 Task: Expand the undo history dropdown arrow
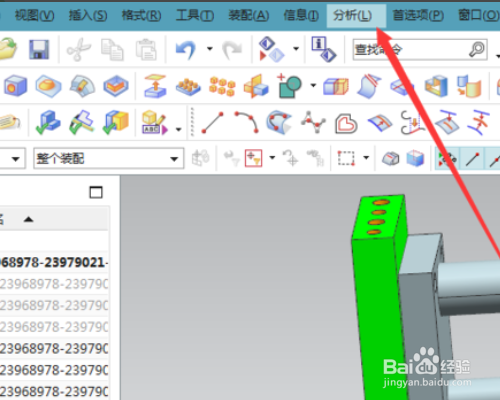tap(210, 49)
